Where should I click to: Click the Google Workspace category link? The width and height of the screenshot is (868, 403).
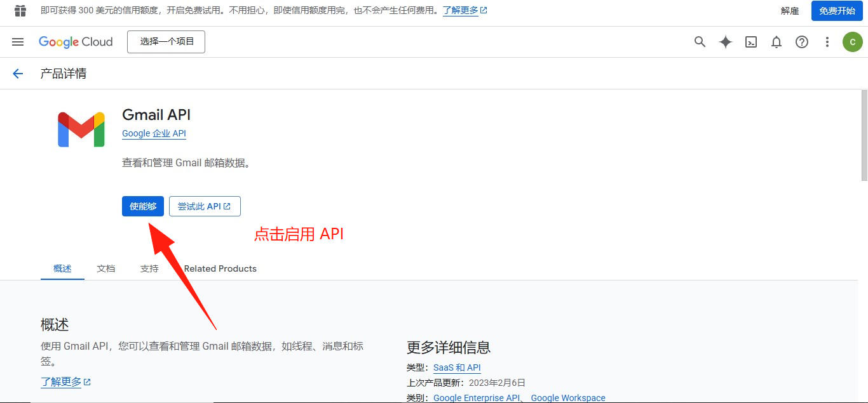coord(567,397)
